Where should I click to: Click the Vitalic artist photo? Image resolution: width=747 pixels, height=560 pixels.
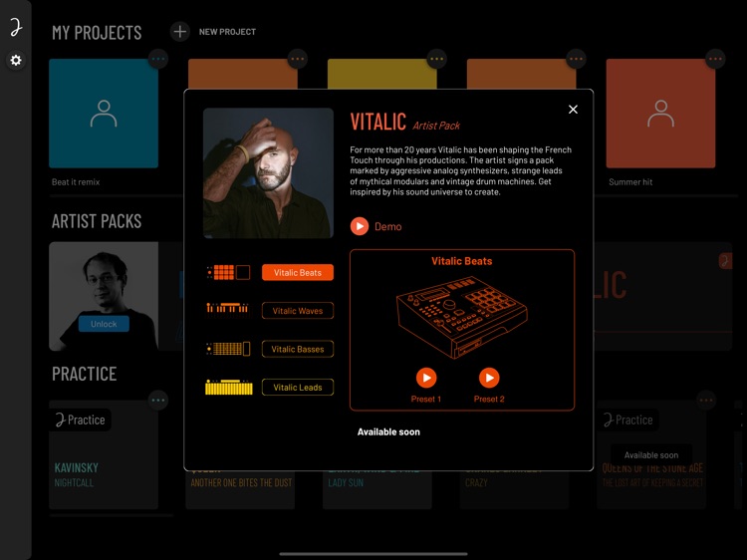[x=268, y=173]
